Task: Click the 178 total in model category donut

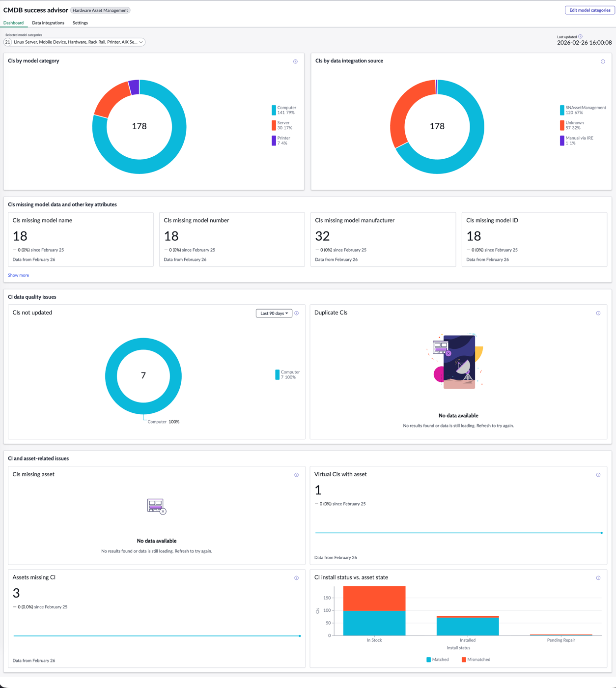Action: point(140,126)
